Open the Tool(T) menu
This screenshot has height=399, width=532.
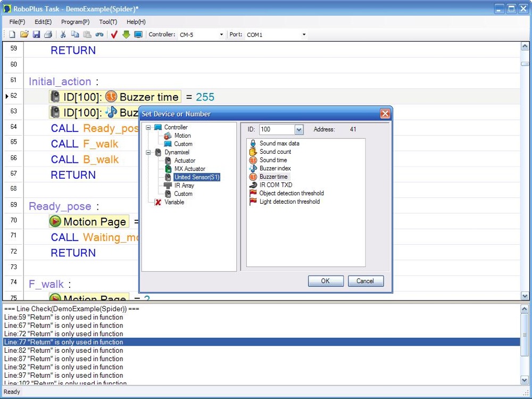108,22
